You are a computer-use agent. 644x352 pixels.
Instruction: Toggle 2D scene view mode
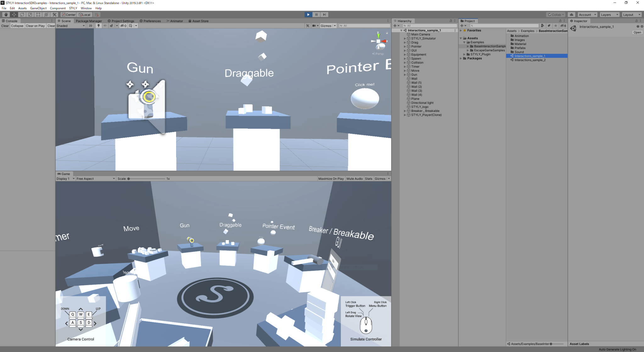pyautogui.click(x=91, y=26)
